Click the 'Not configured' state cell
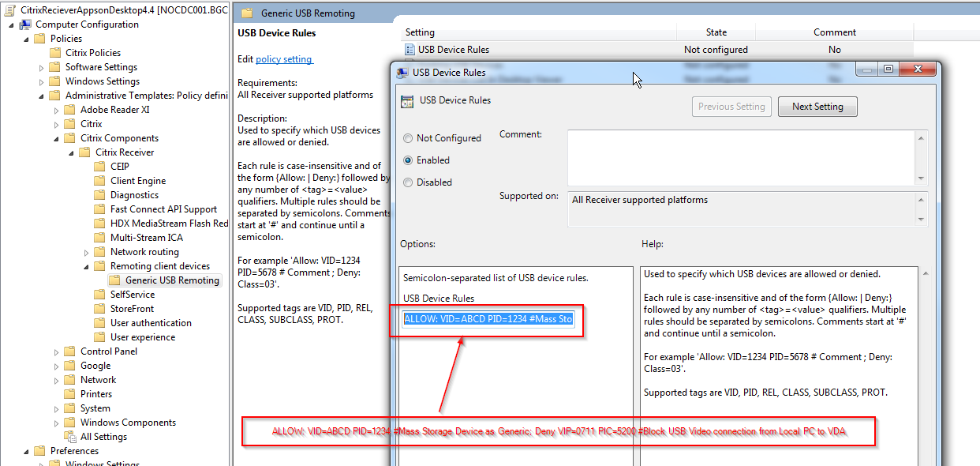The height and width of the screenshot is (466, 980). click(x=716, y=50)
